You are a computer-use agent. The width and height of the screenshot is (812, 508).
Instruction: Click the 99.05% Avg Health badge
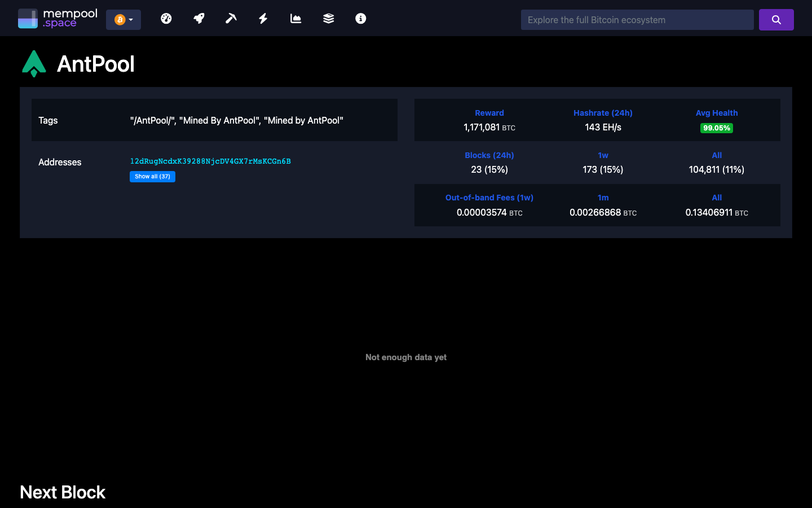(716, 128)
